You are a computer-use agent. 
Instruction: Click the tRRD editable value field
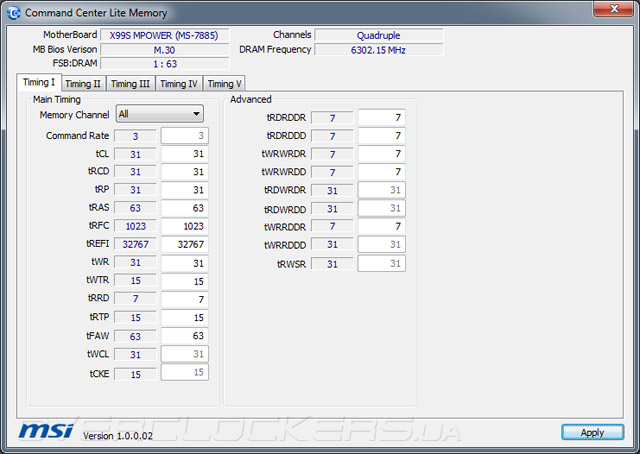(184, 299)
